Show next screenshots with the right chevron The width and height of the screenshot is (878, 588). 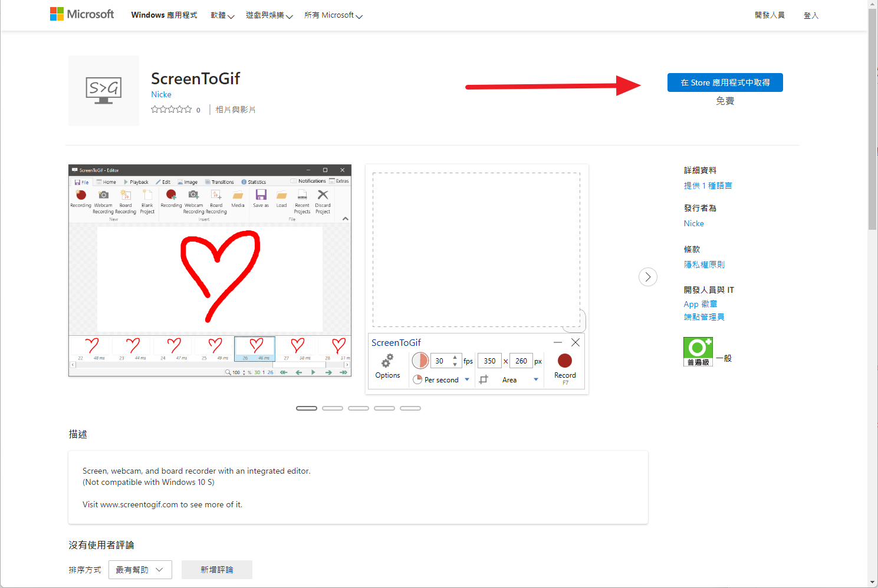coord(648,277)
